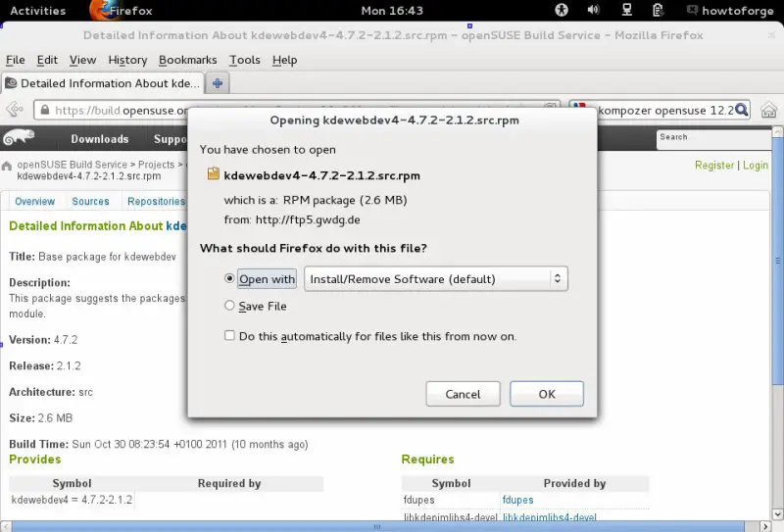The width and height of the screenshot is (784, 532).
Task: Expand the Install/Remove Software dropdown
Action: [x=436, y=279]
